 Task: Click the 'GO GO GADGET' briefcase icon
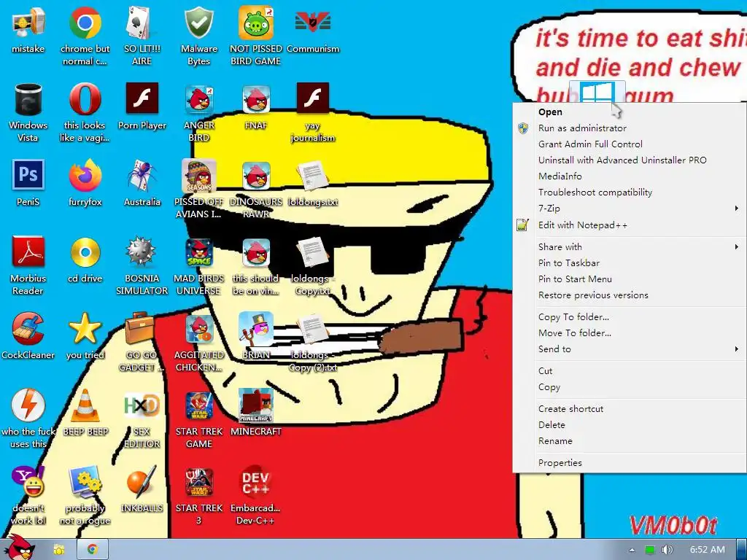140,328
